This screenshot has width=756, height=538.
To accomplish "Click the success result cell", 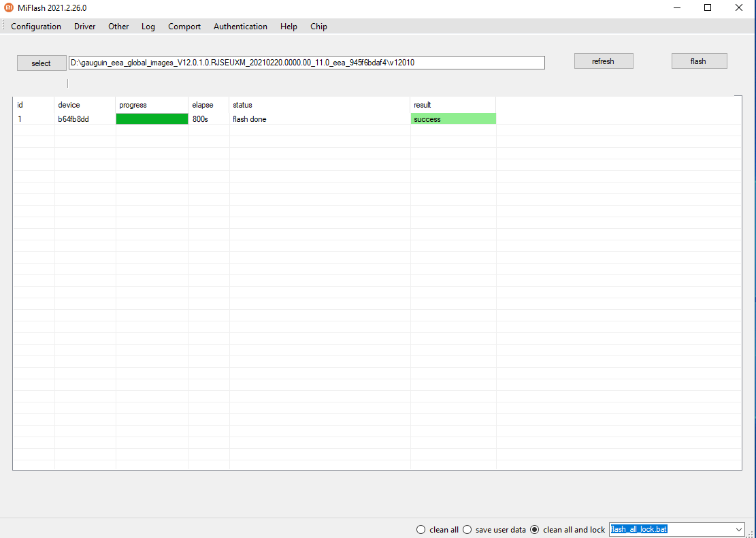I will pyautogui.click(x=453, y=119).
